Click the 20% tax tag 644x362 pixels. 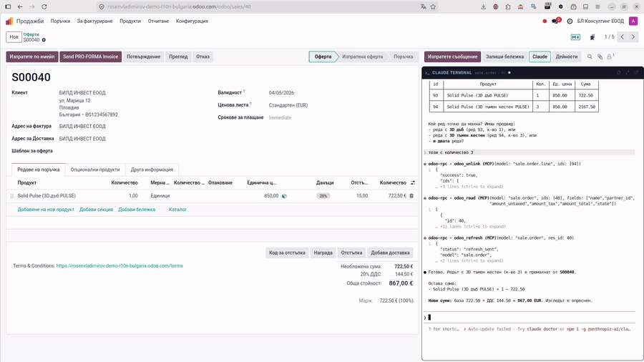(x=323, y=196)
